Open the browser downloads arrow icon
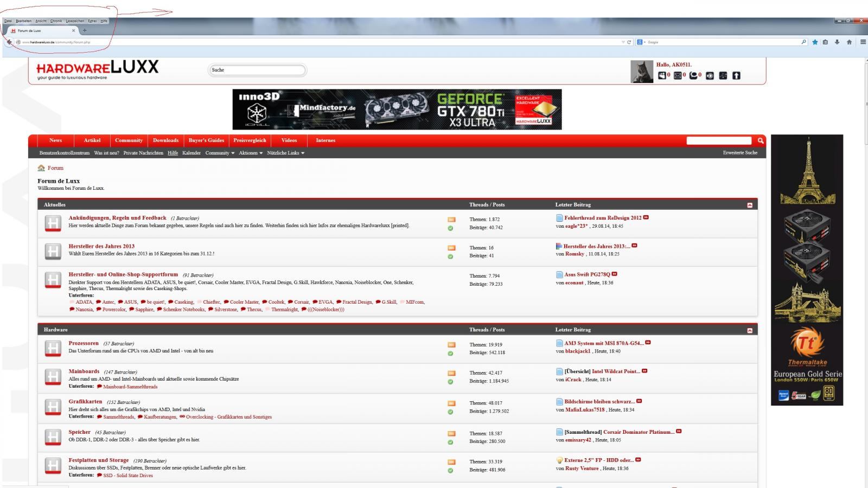The width and height of the screenshot is (868, 488). (x=837, y=42)
